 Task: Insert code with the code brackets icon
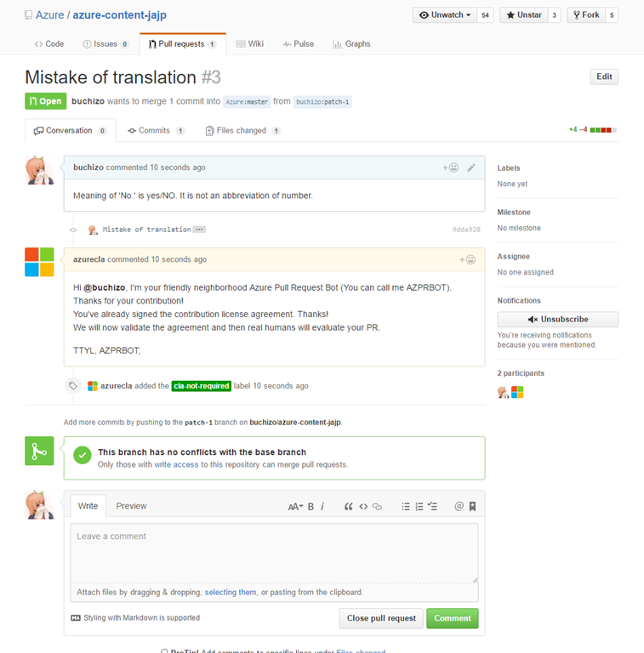point(363,507)
